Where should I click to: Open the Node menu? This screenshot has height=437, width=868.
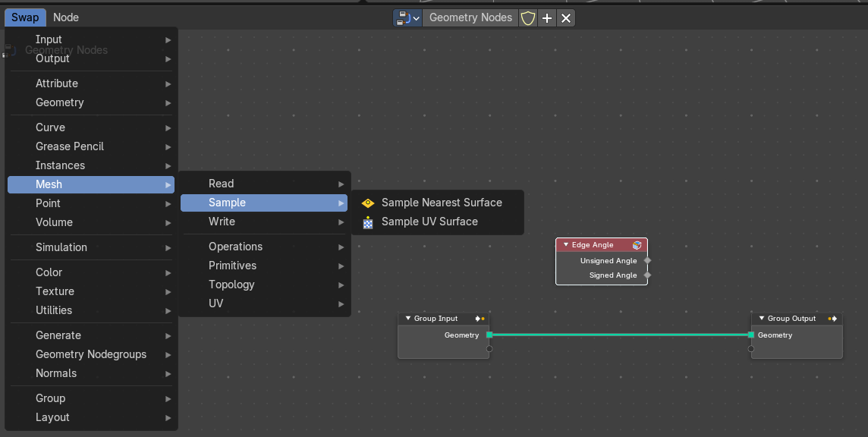(x=66, y=17)
